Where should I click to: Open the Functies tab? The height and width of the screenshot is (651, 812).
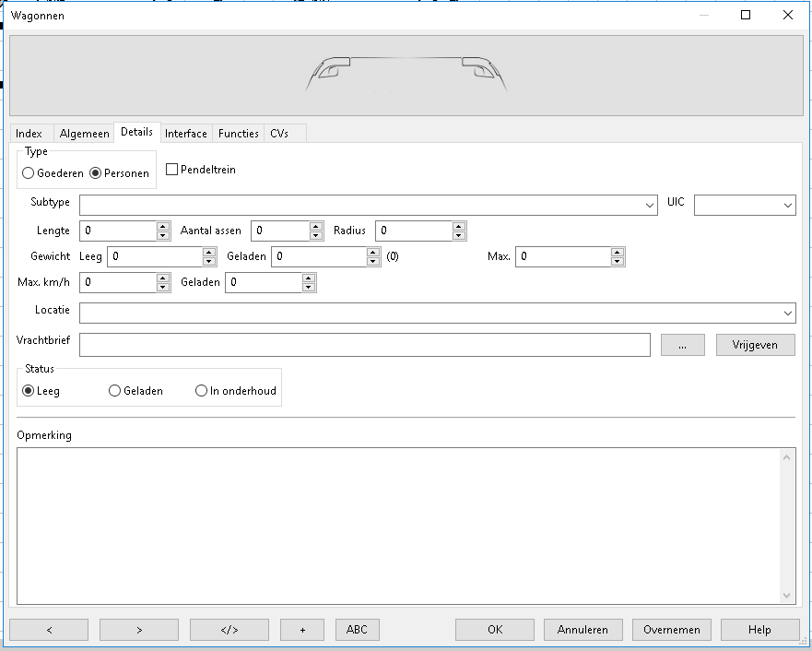(x=239, y=134)
